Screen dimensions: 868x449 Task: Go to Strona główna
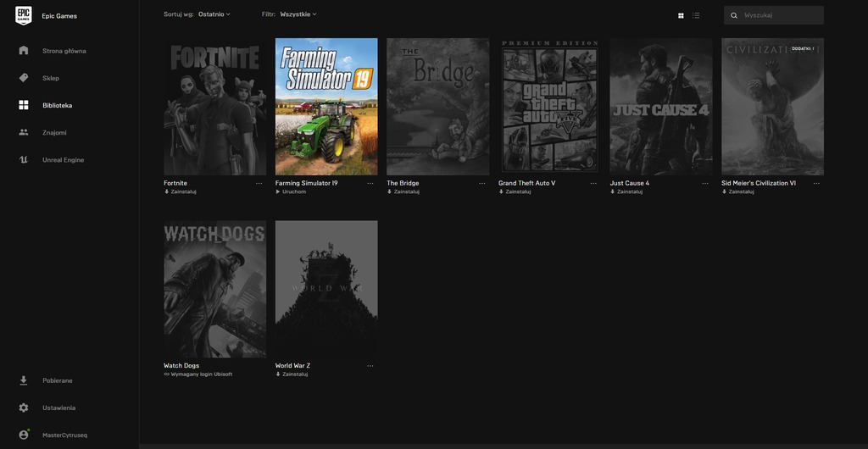coord(64,51)
